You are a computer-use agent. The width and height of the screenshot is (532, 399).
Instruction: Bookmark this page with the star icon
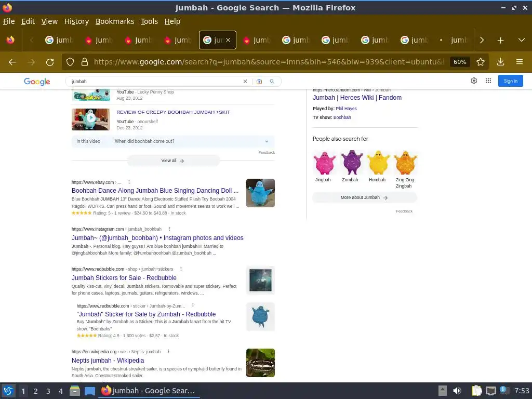[481, 62]
